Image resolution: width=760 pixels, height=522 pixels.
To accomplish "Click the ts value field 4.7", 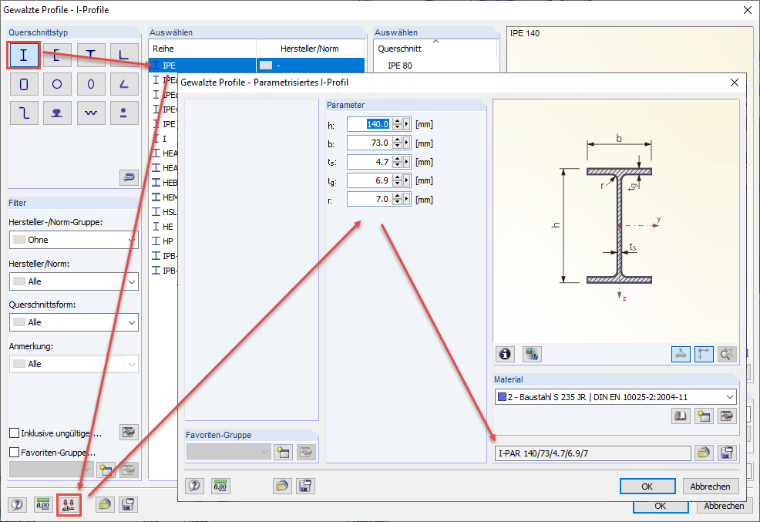I will (369, 162).
